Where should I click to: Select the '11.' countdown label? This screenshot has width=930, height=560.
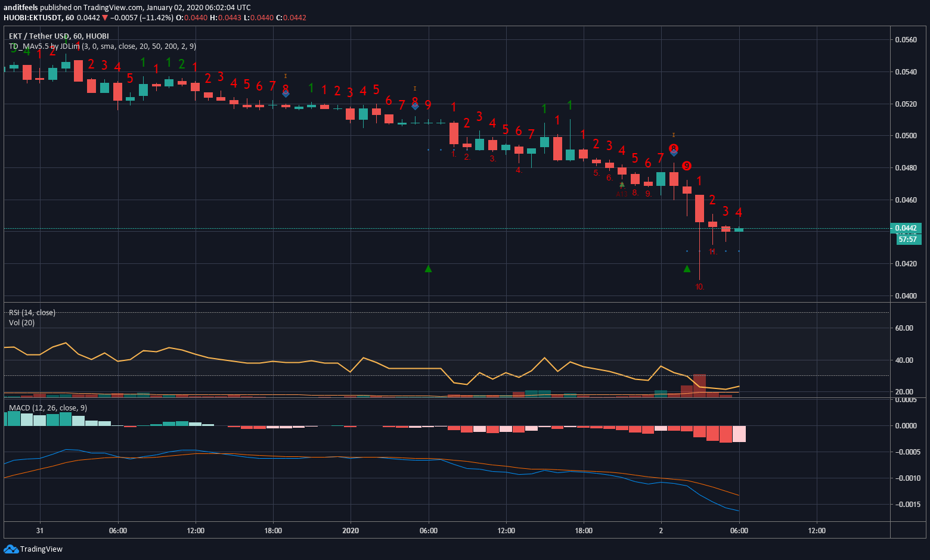click(713, 252)
